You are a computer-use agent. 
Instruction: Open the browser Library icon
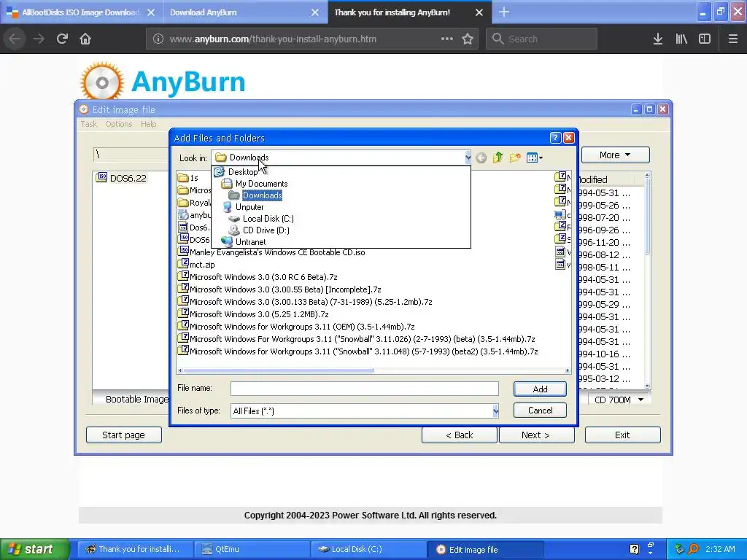pos(681,39)
